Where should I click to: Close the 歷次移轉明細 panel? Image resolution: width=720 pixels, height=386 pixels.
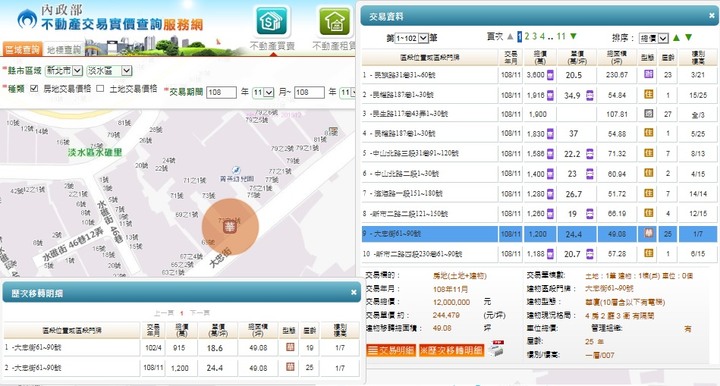354,292
